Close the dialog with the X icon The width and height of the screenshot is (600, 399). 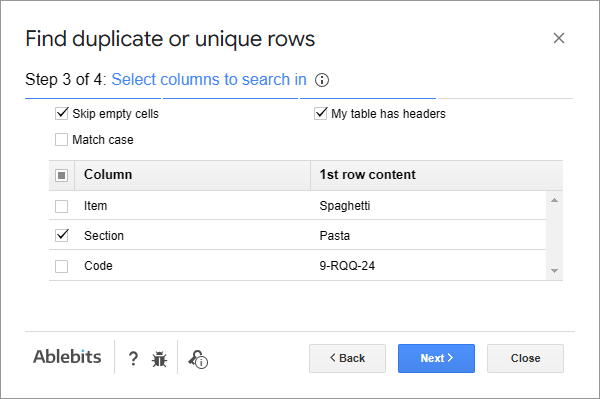(559, 38)
